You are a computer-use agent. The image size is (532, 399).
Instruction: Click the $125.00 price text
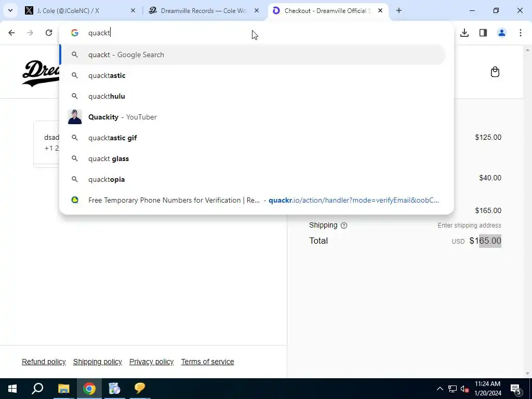pos(488,137)
